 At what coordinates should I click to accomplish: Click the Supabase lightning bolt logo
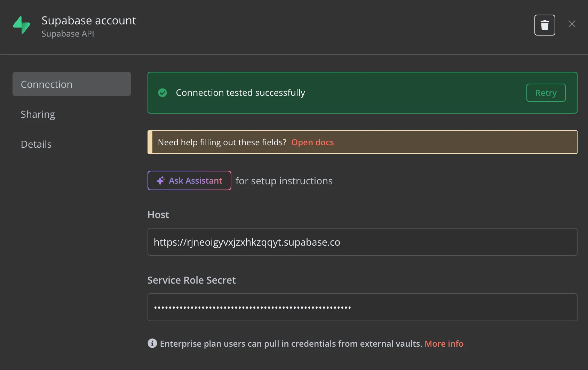[22, 25]
